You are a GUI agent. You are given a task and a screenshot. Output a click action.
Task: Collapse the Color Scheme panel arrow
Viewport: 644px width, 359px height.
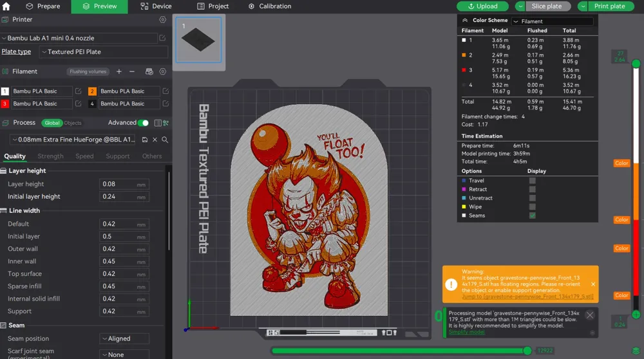click(x=465, y=20)
